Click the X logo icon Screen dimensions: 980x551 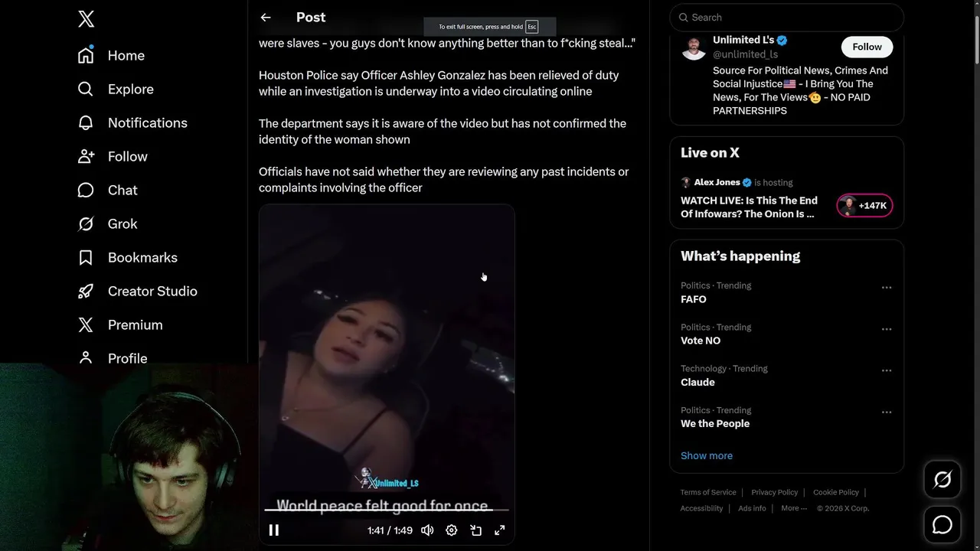[x=86, y=19]
